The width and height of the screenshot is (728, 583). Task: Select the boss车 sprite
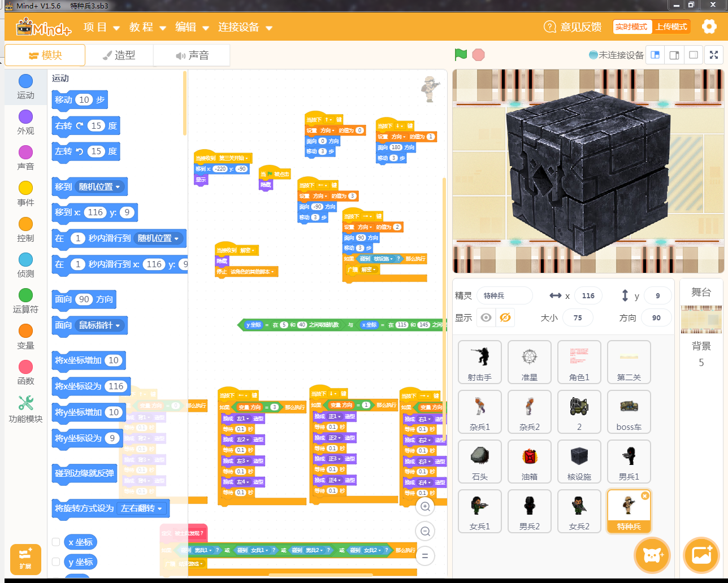629,412
